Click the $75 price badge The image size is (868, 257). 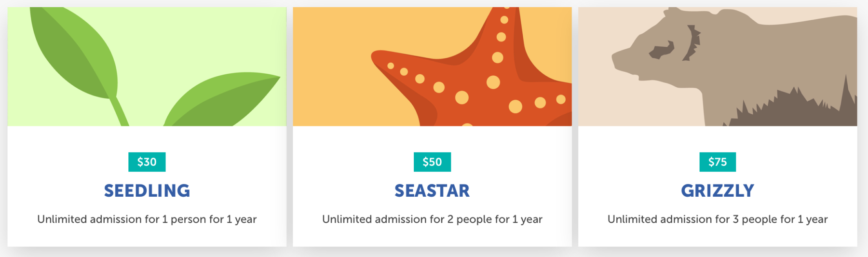[718, 162]
